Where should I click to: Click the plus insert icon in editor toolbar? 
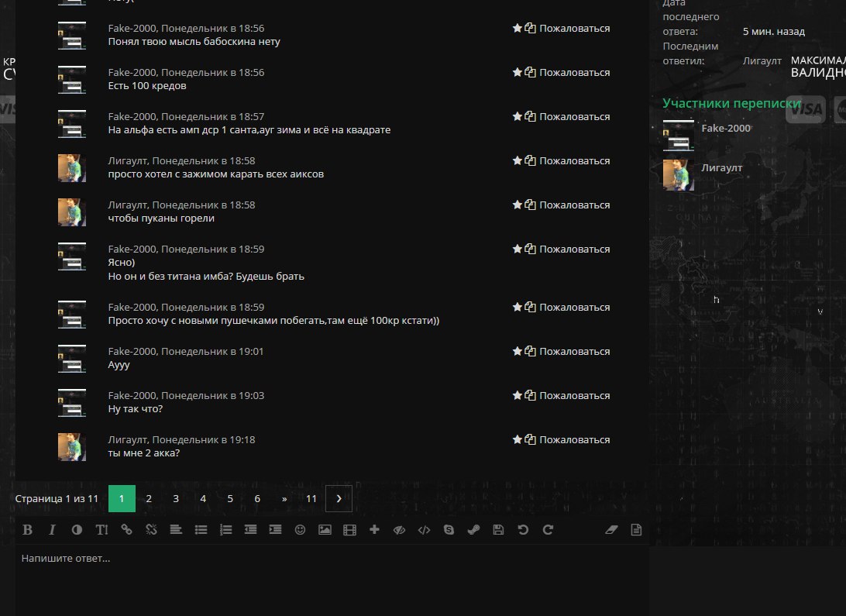point(374,530)
